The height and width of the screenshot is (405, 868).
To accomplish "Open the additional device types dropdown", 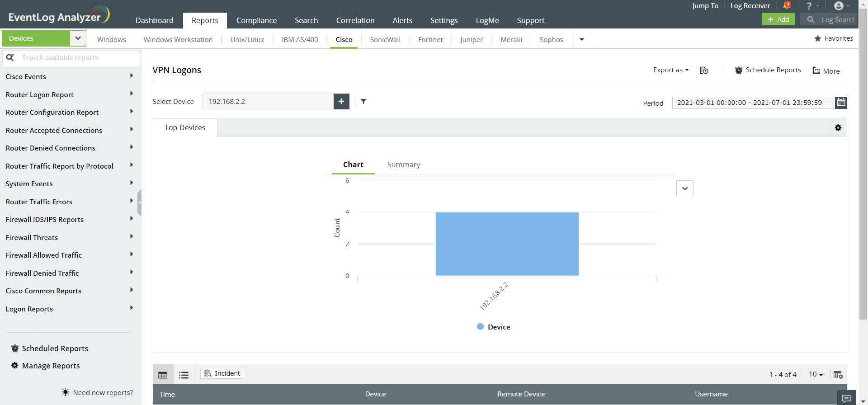I will pyautogui.click(x=582, y=39).
